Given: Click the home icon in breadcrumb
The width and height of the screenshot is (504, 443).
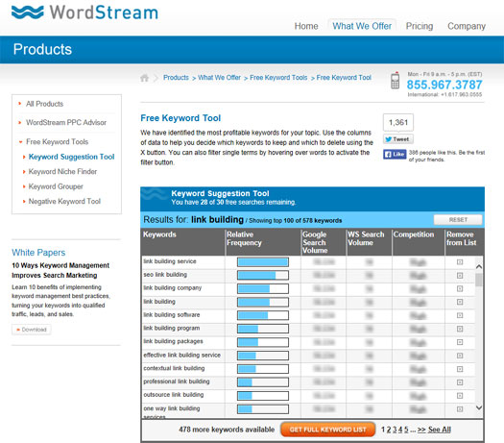Looking at the screenshot, I should pos(145,78).
